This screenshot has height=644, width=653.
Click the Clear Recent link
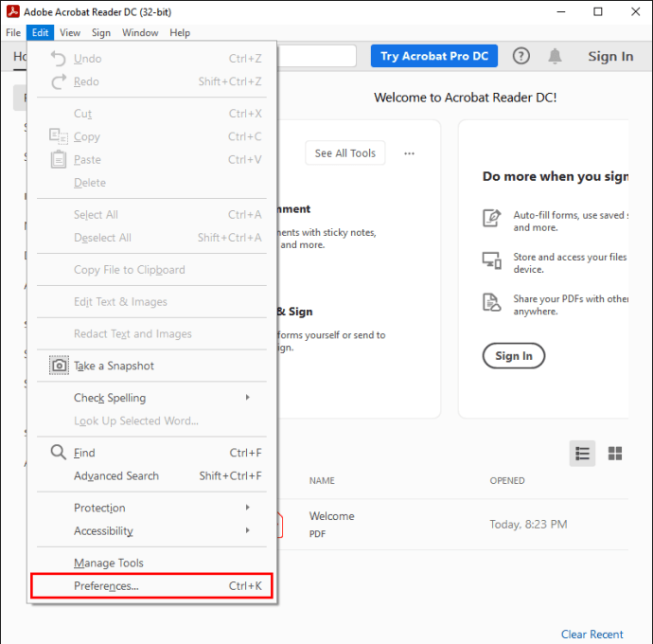coord(591,634)
